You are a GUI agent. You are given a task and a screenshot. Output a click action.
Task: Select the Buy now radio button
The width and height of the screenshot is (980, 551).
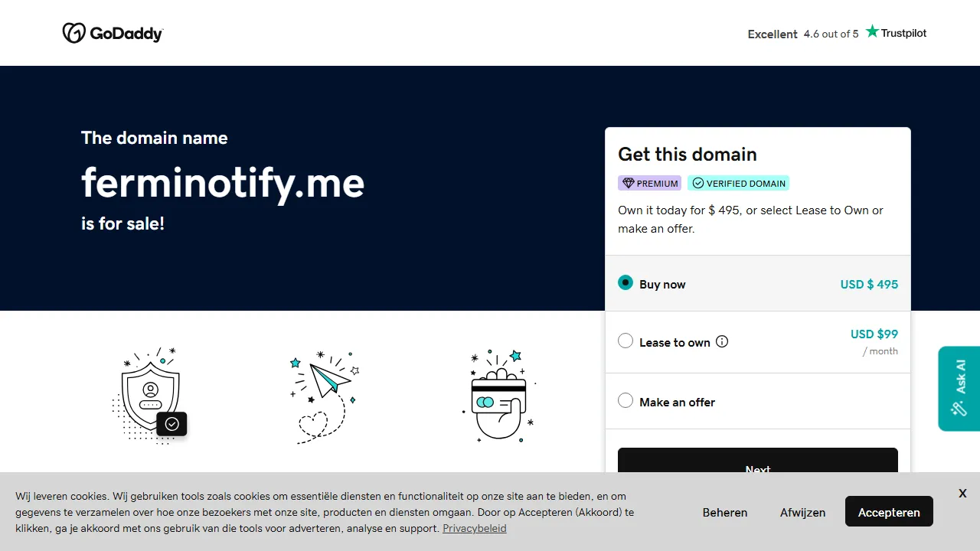click(626, 282)
